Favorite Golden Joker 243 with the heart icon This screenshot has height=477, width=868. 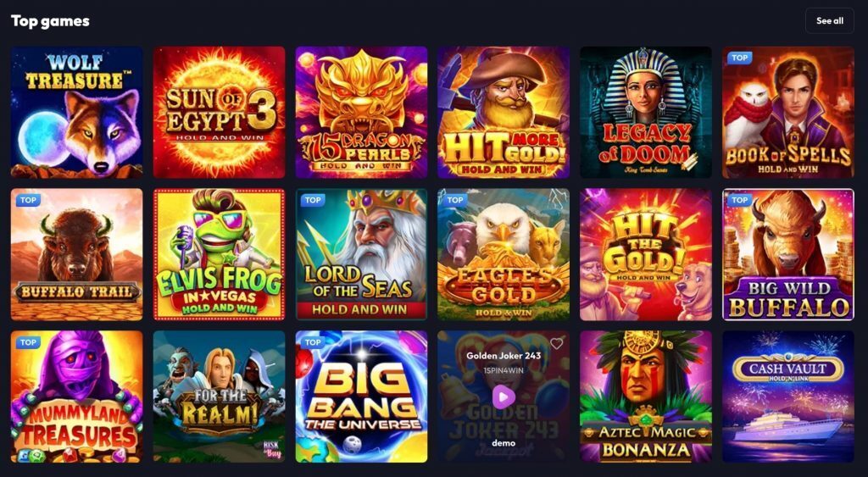(556, 344)
